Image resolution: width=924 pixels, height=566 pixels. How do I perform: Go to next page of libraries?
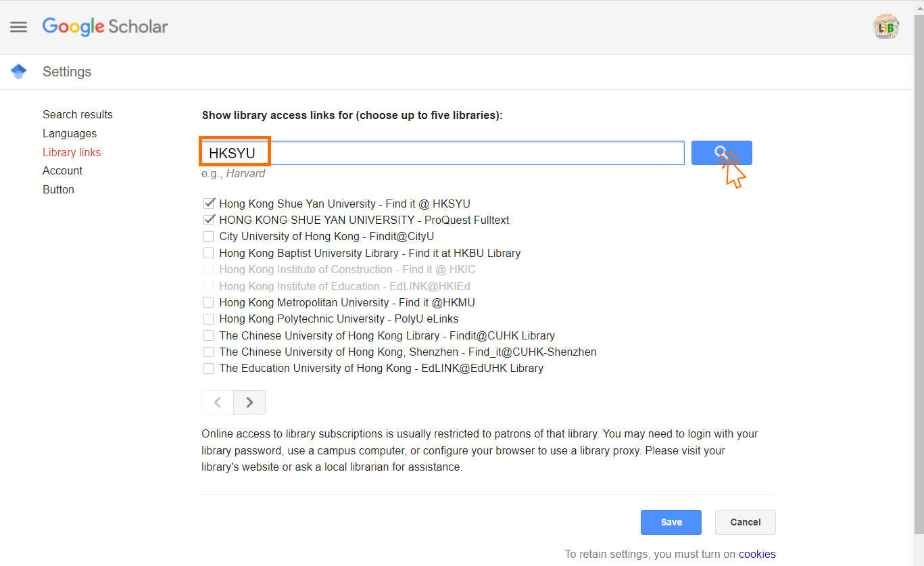(x=249, y=402)
